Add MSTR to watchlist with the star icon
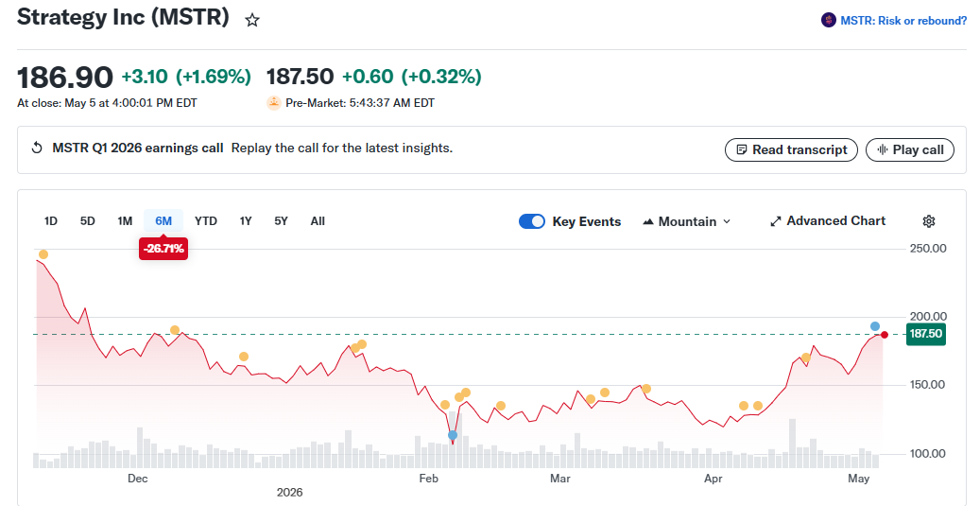980x506 pixels. click(252, 21)
